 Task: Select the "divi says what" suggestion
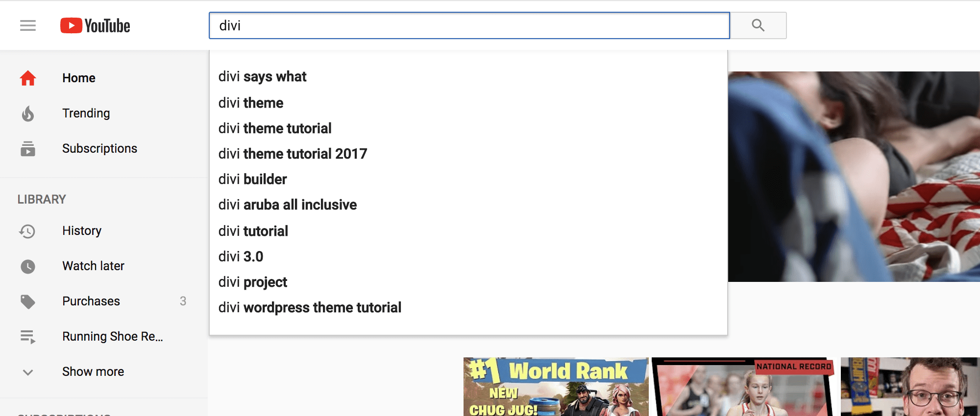click(x=262, y=77)
